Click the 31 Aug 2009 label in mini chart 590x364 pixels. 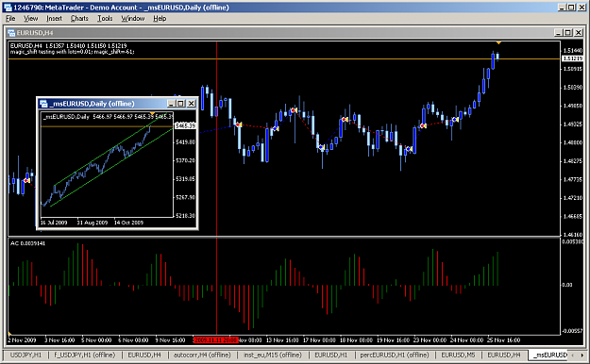(x=93, y=223)
